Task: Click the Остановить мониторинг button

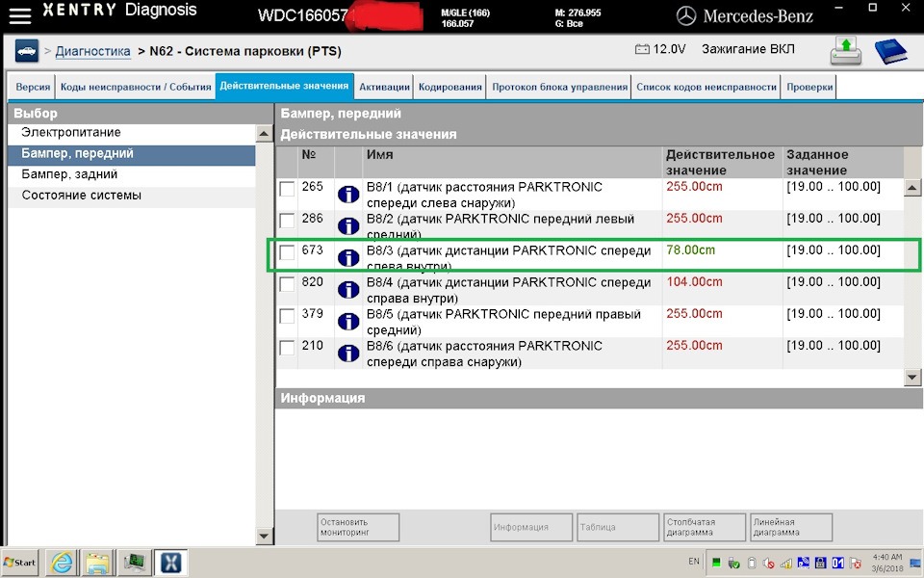Action: pos(358,527)
